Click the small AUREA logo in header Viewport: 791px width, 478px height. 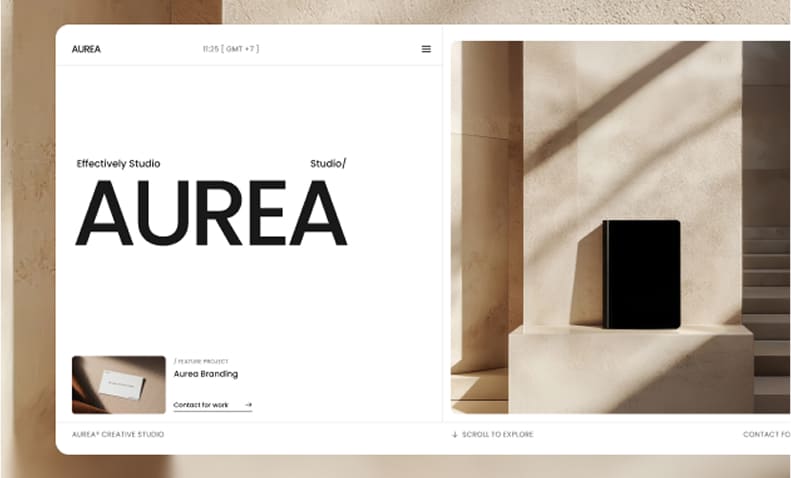pos(86,49)
